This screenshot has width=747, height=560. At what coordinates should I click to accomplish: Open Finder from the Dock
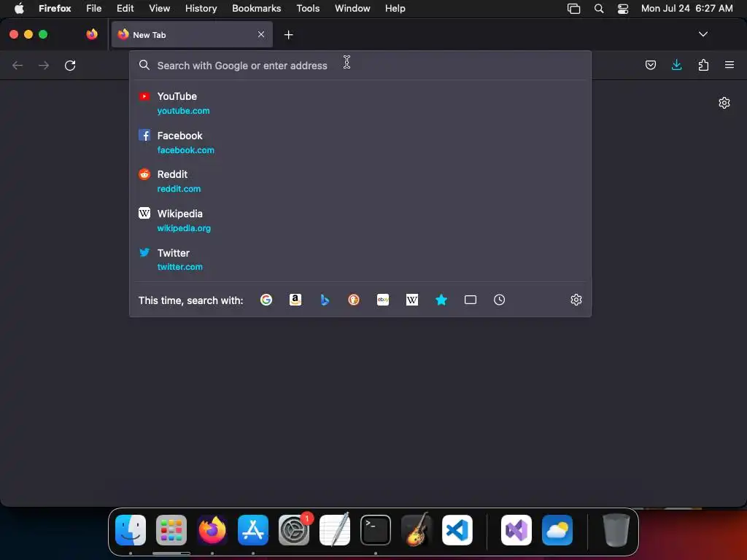pyautogui.click(x=131, y=530)
